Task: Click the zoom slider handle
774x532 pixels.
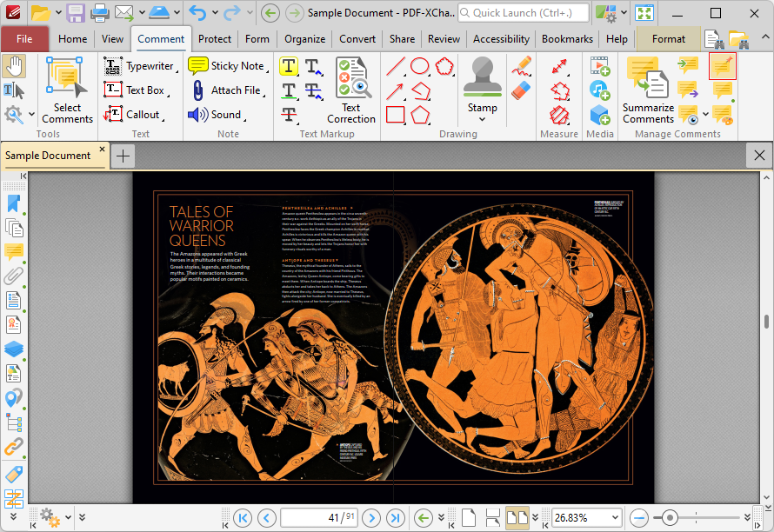Action: (x=670, y=518)
